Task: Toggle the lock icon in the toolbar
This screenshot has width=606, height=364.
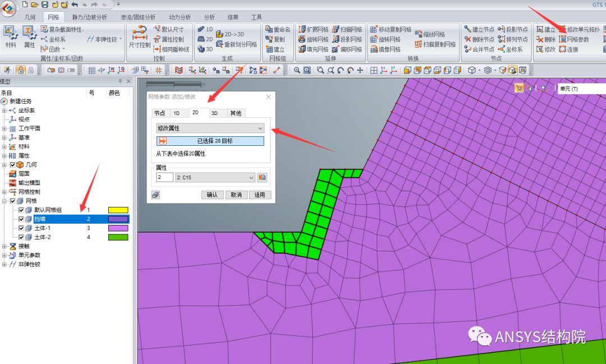Action: (21, 70)
